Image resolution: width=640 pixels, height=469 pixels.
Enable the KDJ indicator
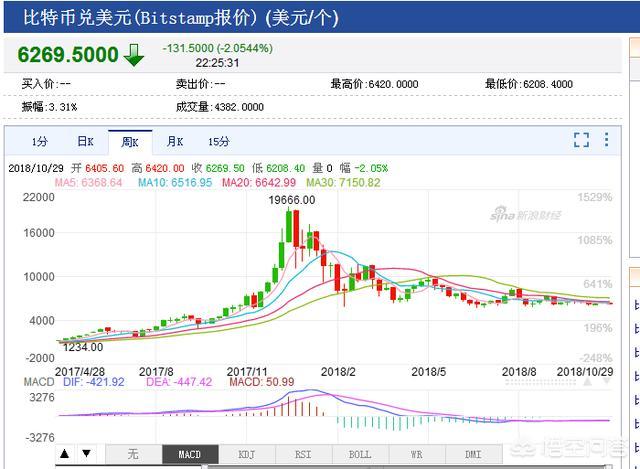(x=246, y=454)
